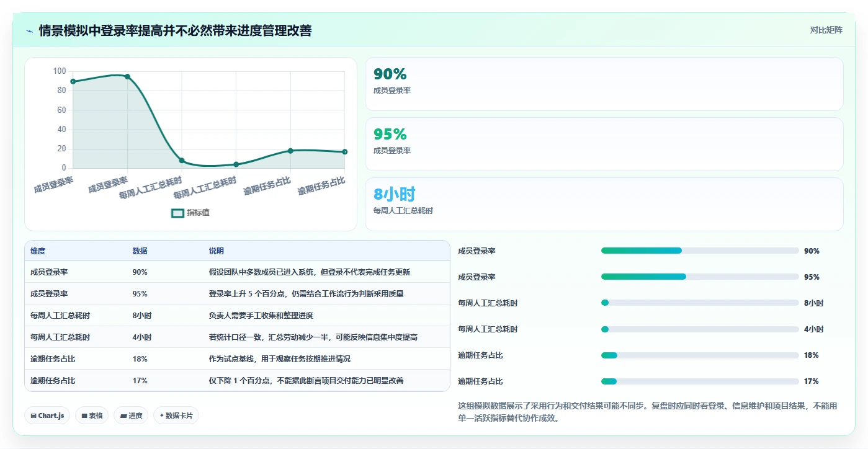Select the chart data point at value 90

pos(73,81)
